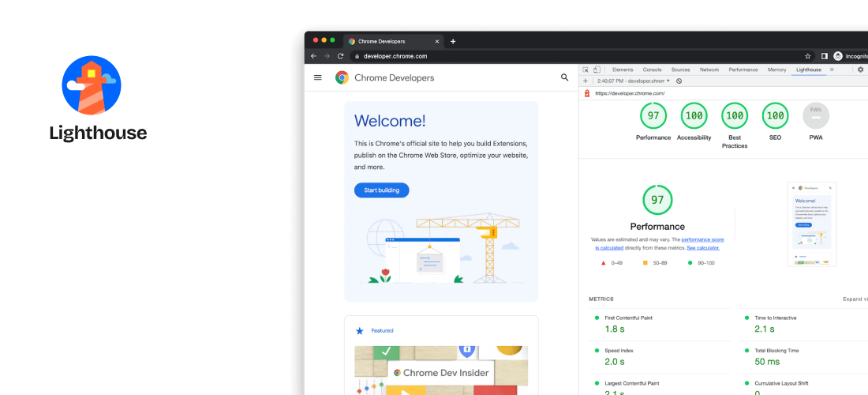Jump to Accessibility via its 100 gauge
Screen dimensions: 868x395
694,116
